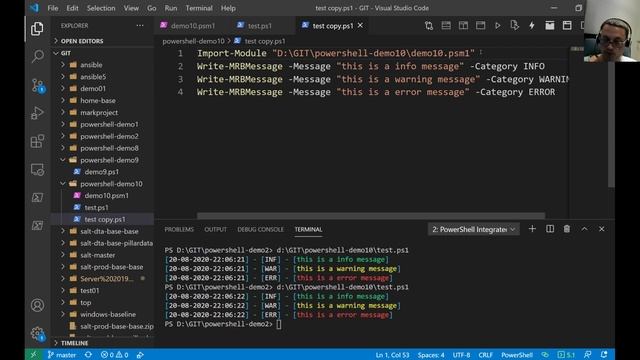Maximize the panel with up chevron
Screen dimensions: 640x360
[x=584, y=229]
